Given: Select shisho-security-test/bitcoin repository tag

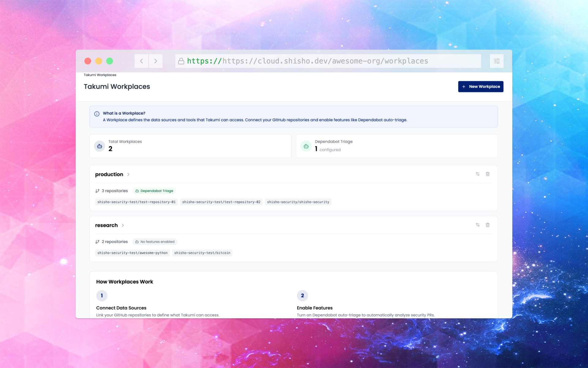Looking at the screenshot, I should 202,253.
